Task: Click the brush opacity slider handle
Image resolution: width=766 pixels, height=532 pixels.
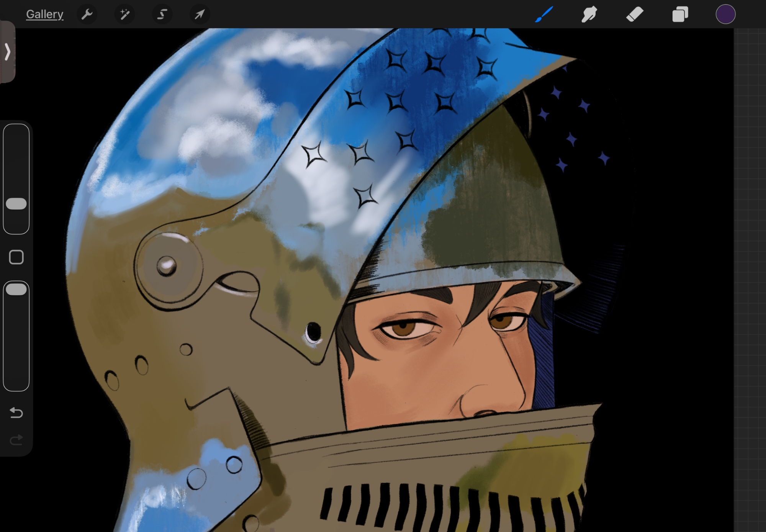Action: click(x=16, y=290)
